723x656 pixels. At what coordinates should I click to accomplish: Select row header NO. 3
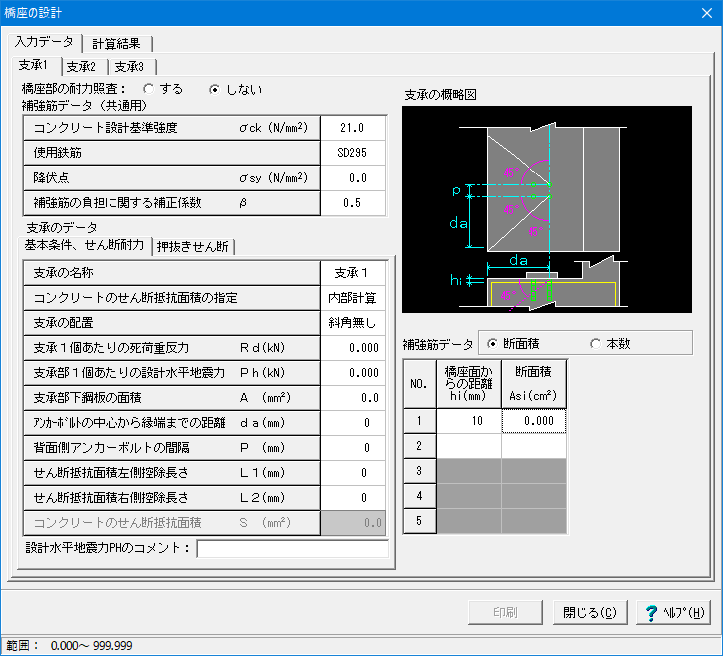(x=419, y=471)
